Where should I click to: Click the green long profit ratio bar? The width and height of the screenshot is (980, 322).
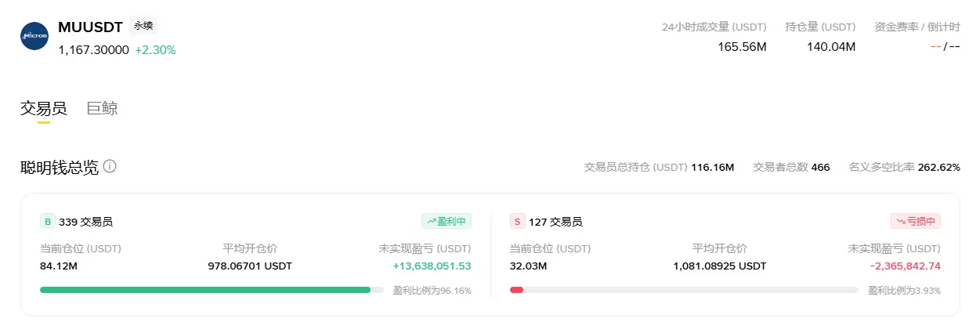coord(205,290)
